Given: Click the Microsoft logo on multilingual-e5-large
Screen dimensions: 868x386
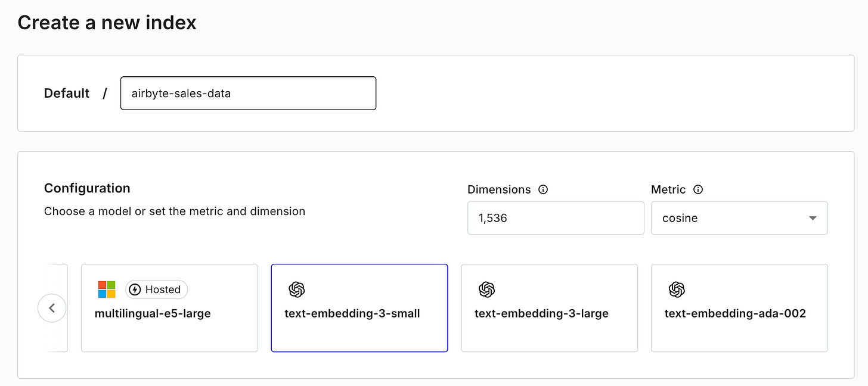Looking at the screenshot, I should pos(107,289).
